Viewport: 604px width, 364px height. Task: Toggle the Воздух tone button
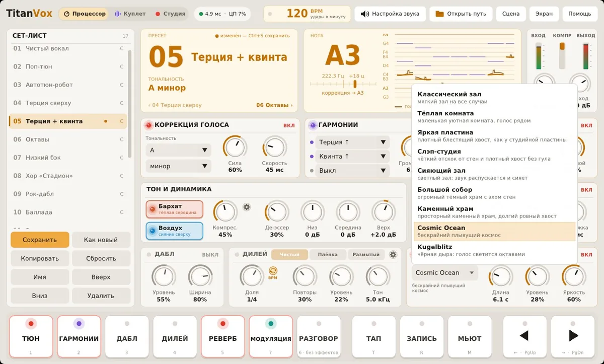click(175, 231)
